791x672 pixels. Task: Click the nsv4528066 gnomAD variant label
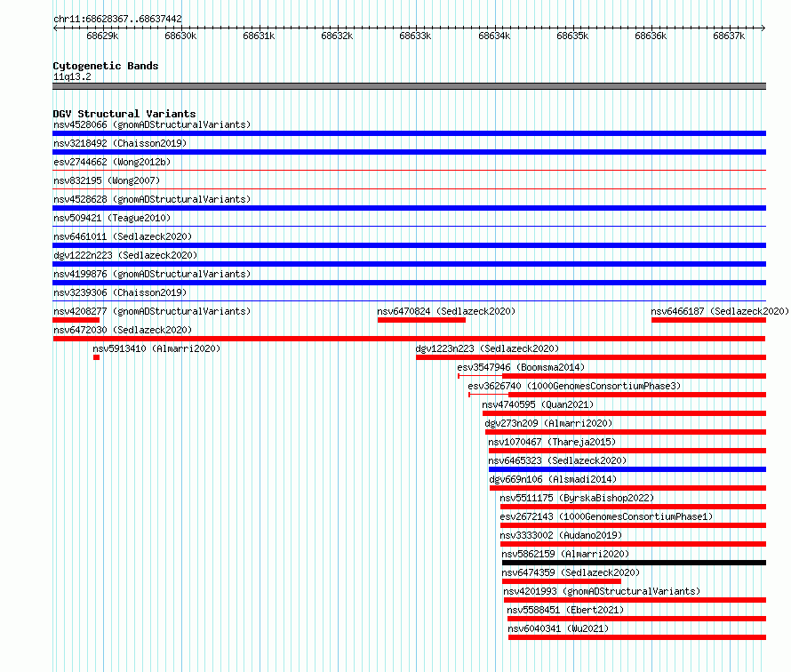tap(152, 124)
